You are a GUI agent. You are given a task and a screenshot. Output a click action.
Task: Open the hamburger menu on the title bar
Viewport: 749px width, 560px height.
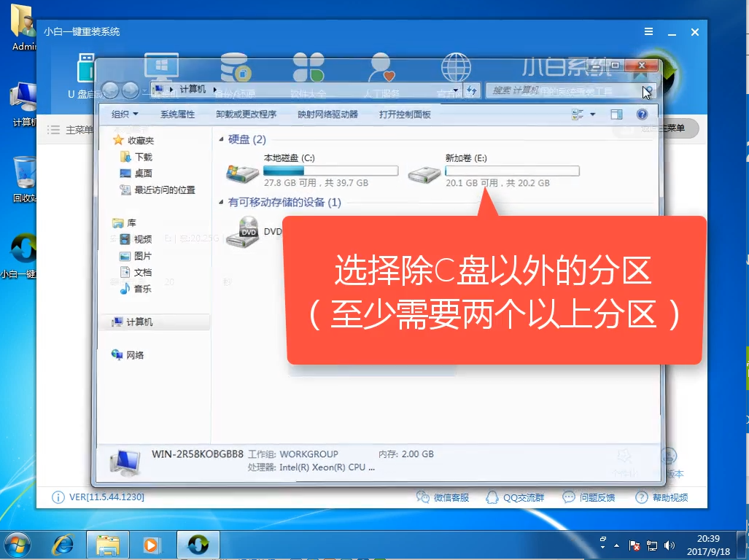[x=649, y=32]
